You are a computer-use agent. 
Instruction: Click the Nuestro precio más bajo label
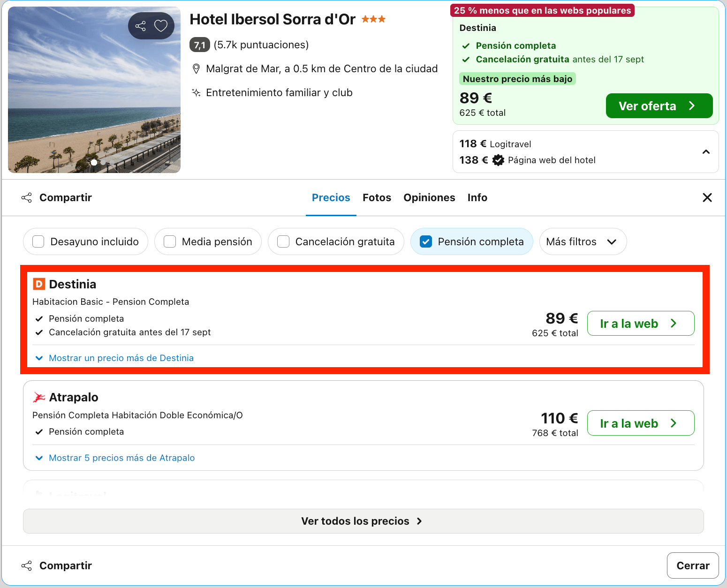coord(517,79)
